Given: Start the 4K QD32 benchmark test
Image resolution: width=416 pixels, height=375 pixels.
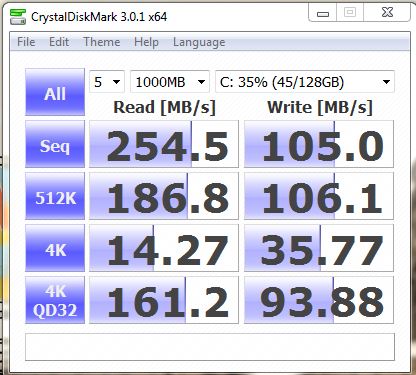Looking at the screenshot, I should click(x=55, y=300).
